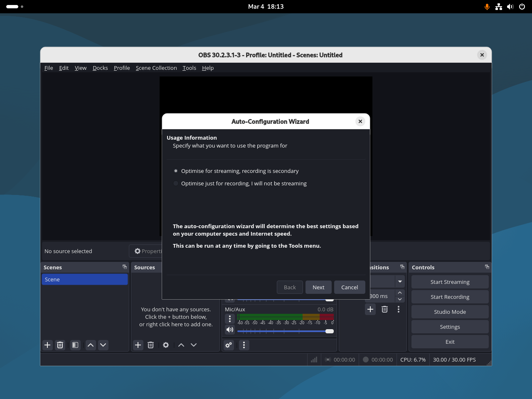This screenshot has width=532, height=399.
Task: Open the Tools menu
Action: [189, 68]
